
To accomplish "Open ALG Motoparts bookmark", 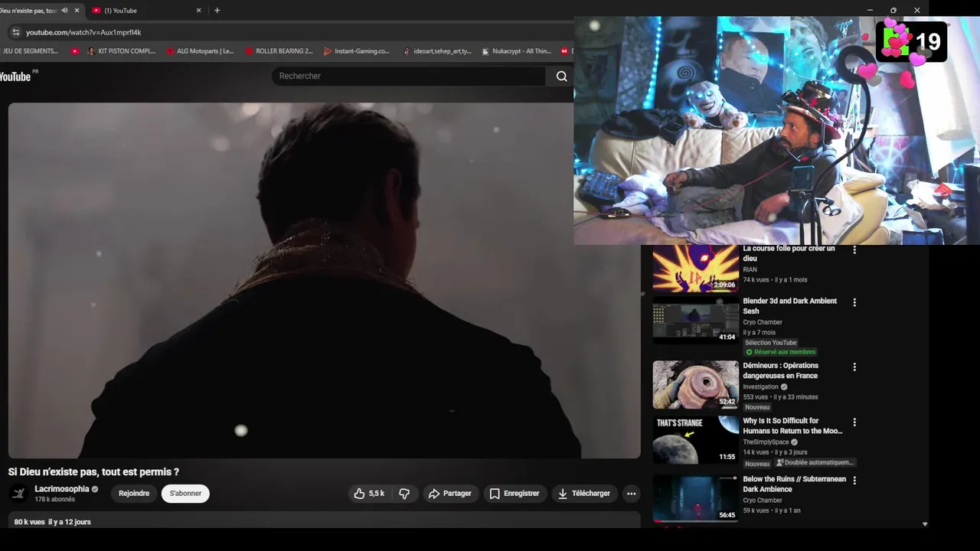I will tap(201, 51).
